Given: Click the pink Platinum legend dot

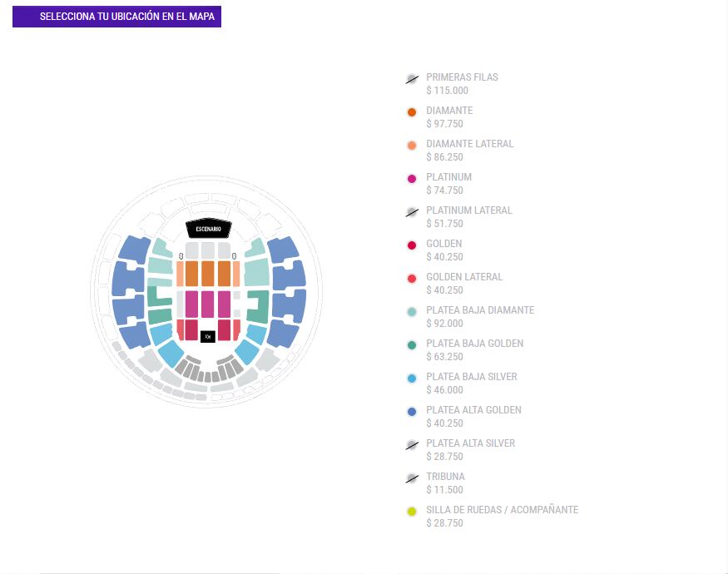Looking at the screenshot, I should click(x=411, y=179).
